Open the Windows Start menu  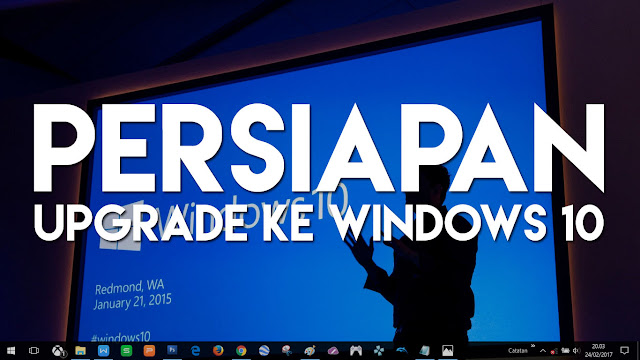coord(11,351)
